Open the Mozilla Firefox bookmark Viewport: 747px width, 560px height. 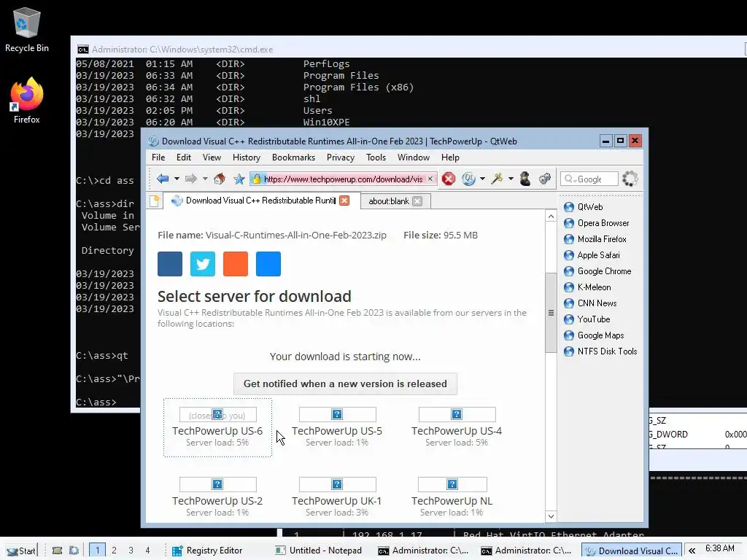click(x=595, y=239)
